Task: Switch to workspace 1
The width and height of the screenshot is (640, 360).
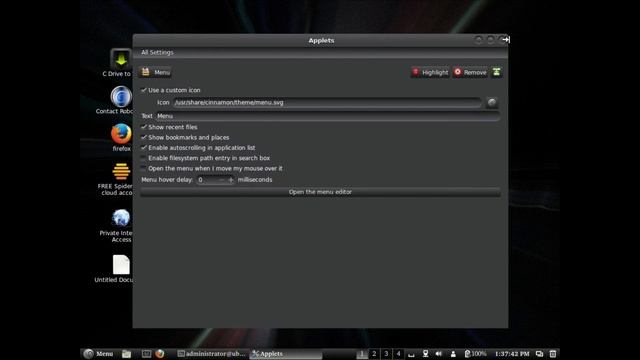Action: pos(362,354)
